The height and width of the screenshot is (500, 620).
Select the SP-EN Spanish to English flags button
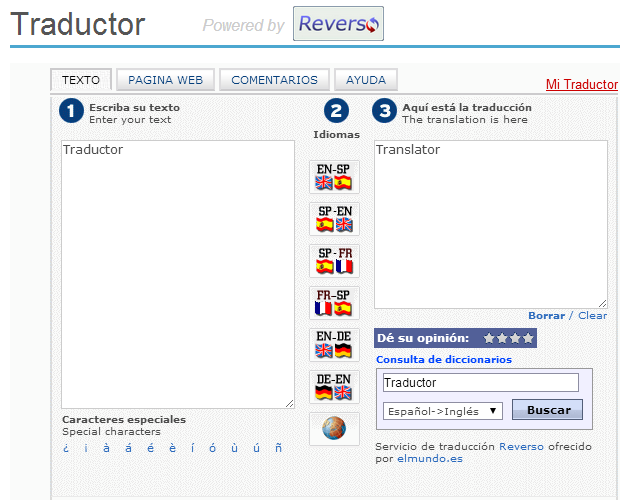pyautogui.click(x=334, y=219)
